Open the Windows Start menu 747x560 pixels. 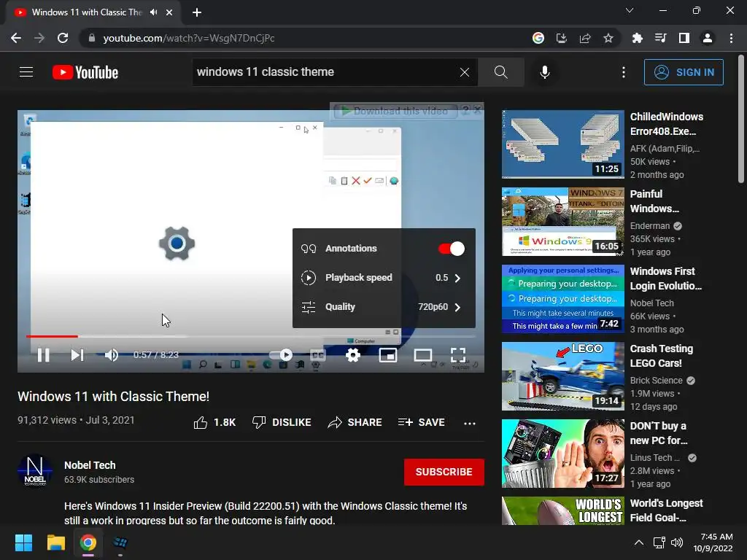(x=23, y=542)
